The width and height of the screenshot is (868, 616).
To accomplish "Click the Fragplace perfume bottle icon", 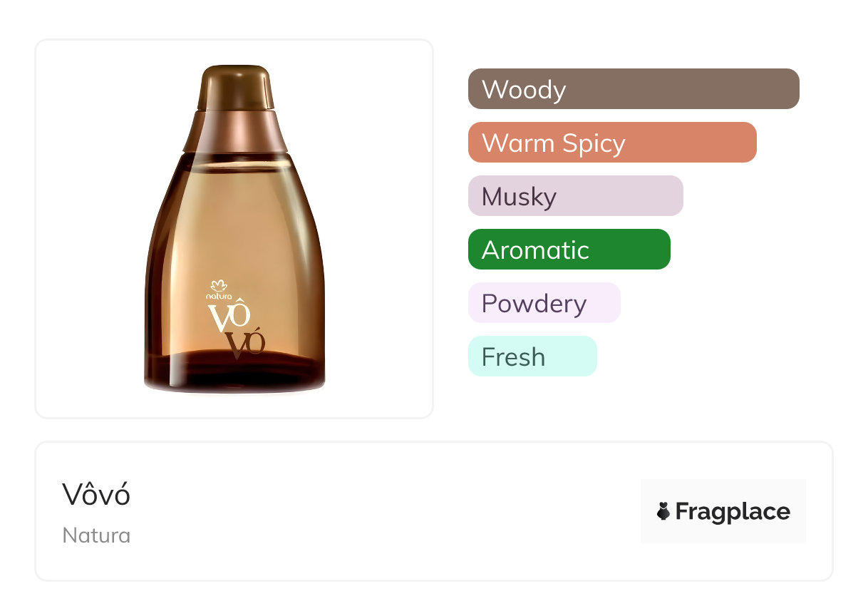I will (663, 511).
